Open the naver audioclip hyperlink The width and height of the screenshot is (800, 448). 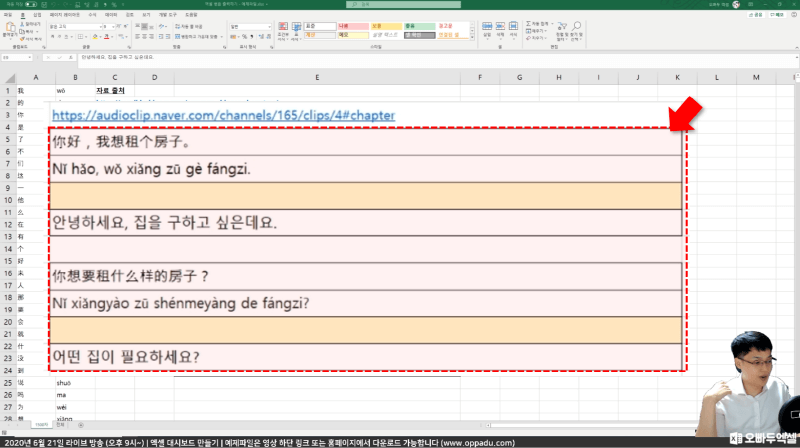pyautogui.click(x=223, y=116)
